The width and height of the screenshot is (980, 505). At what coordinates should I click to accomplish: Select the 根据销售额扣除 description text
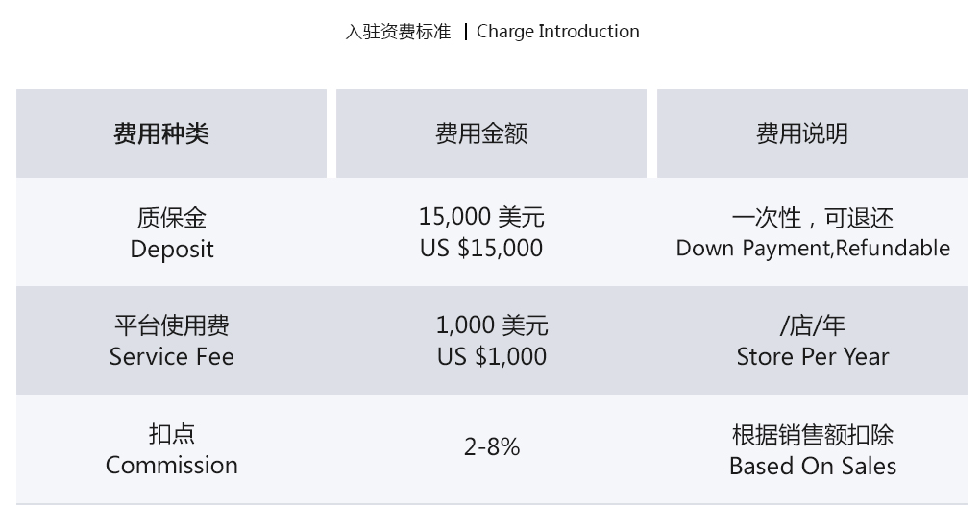tap(813, 435)
